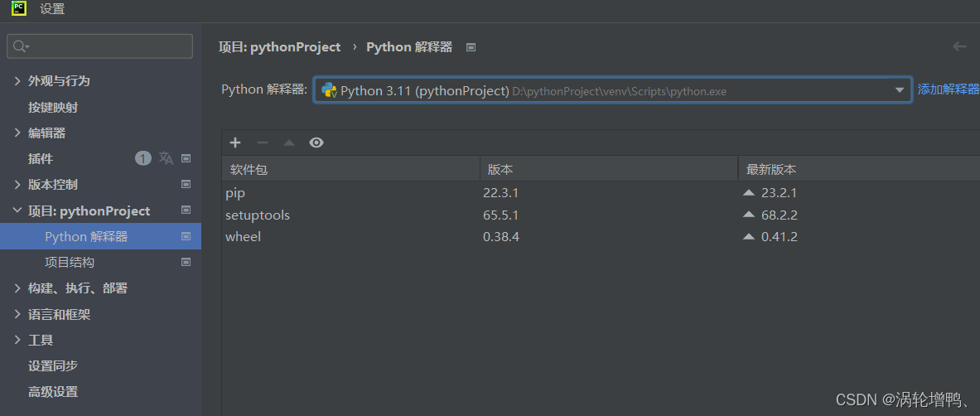Click the 版本 column header
The image size is (980, 416).
tap(609, 170)
